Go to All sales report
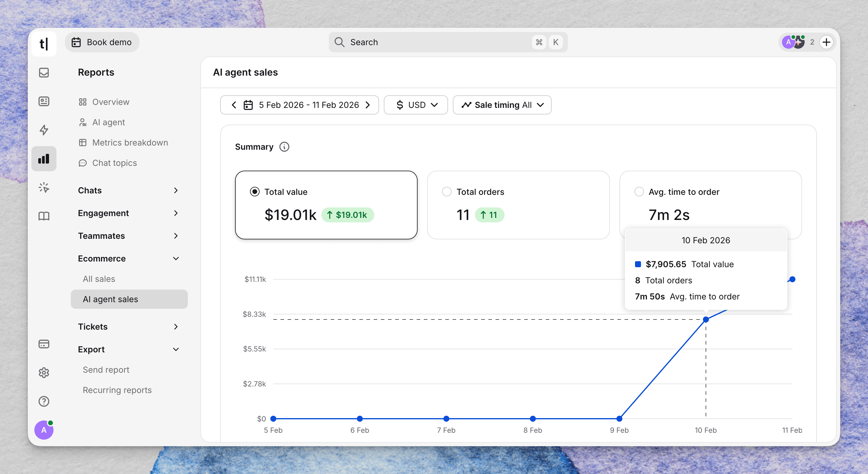Image resolution: width=868 pixels, height=474 pixels. 99,279
